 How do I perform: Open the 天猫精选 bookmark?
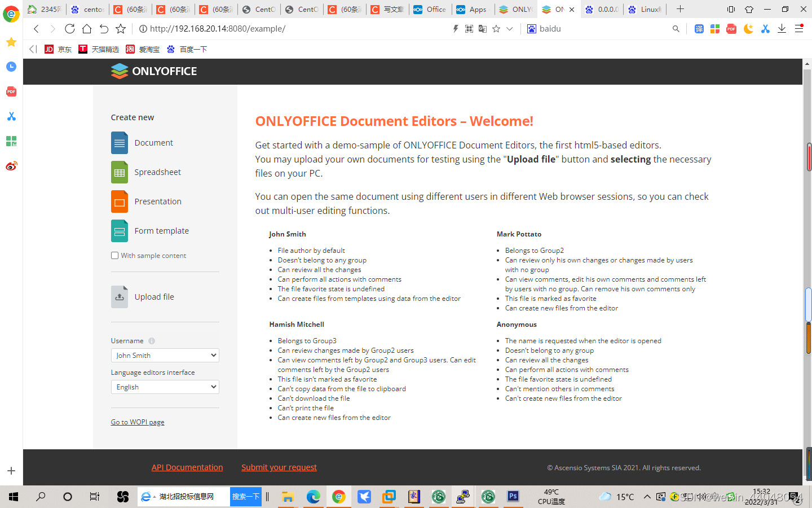click(x=99, y=49)
